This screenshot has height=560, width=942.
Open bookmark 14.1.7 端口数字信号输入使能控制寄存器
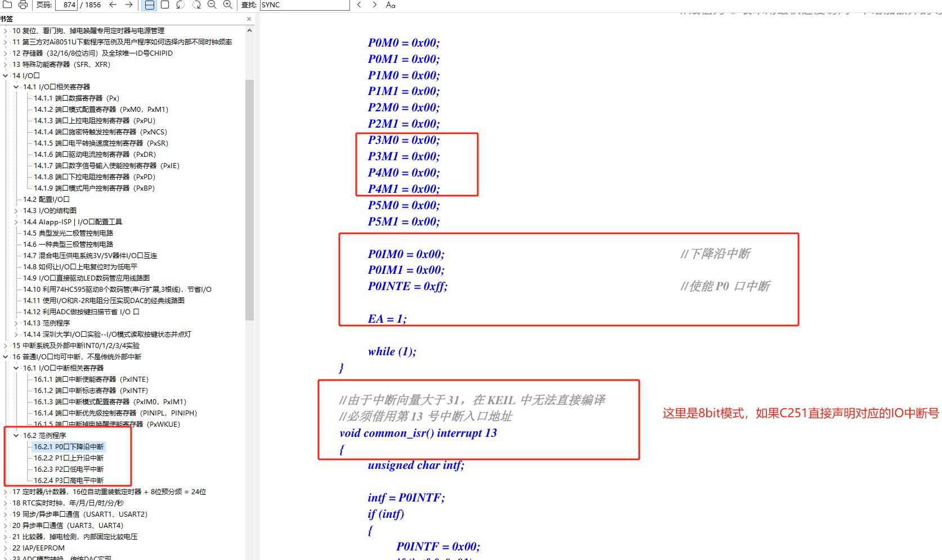click(107, 166)
